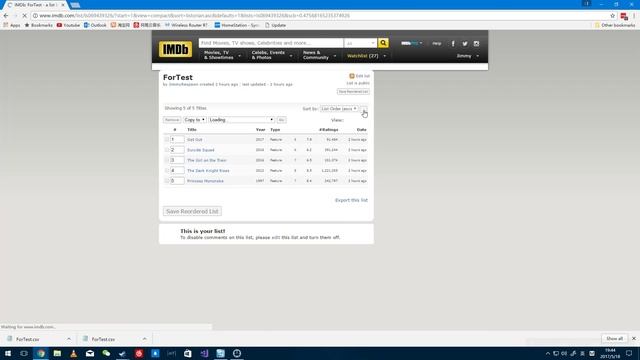Open the Apps bookmark shortcut
The width and height of the screenshot is (640, 360).
(x=12, y=25)
